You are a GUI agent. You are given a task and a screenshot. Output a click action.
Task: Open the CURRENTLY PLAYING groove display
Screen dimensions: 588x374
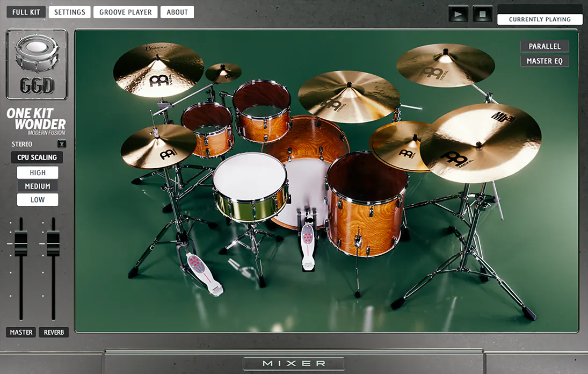(x=539, y=19)
